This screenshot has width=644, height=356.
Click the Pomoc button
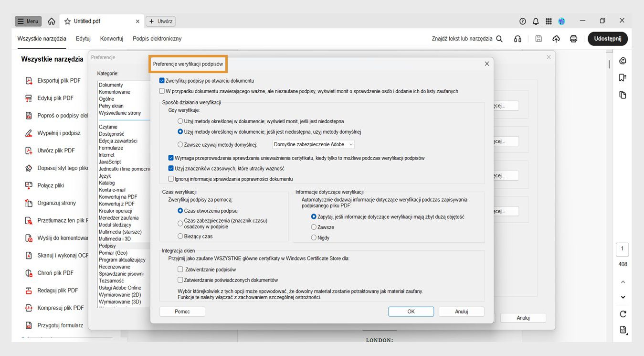(182, 312)
